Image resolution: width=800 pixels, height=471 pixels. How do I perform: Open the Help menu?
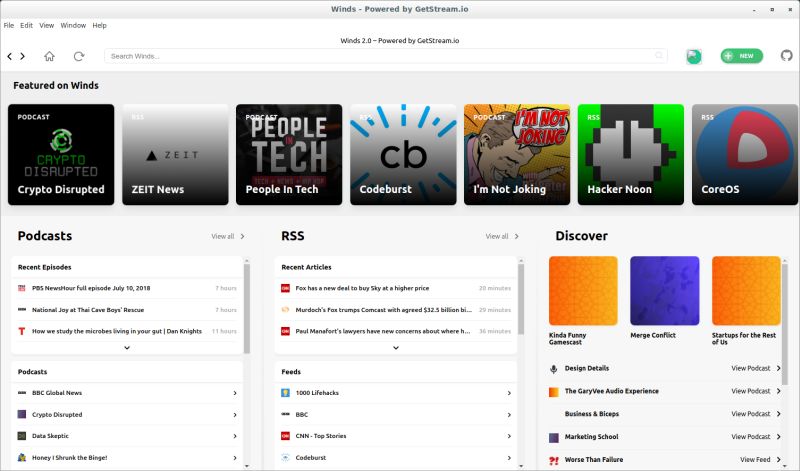[99, 25]
